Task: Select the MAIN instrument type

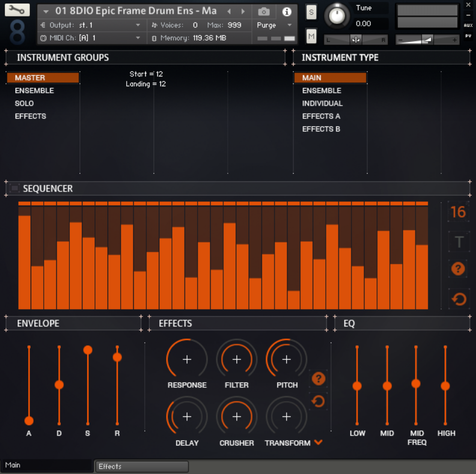Action: [x=330, y=78]
